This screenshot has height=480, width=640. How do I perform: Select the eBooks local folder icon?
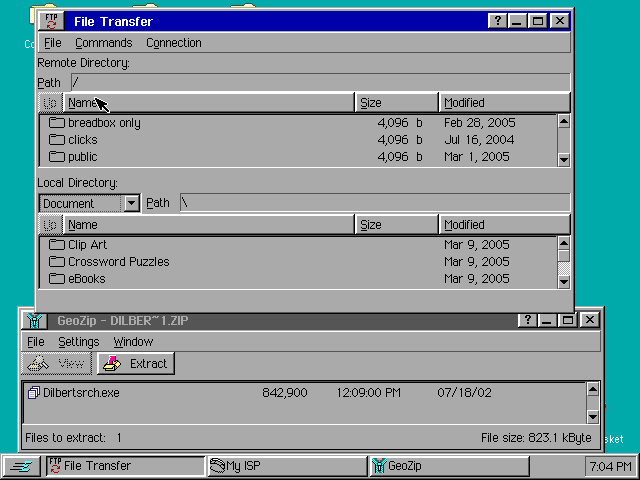click(57, 279)
